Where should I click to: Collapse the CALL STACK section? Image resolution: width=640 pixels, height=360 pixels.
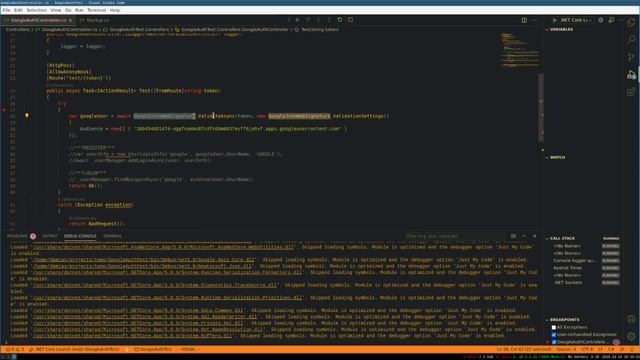560,238
